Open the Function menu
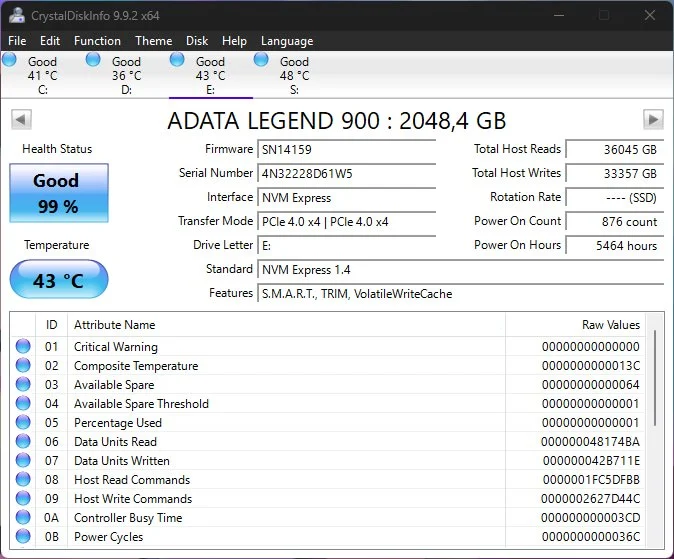Image resolution: width=674 pixels, height=559 pixels. pyautogui.click(x=97, y=41)
